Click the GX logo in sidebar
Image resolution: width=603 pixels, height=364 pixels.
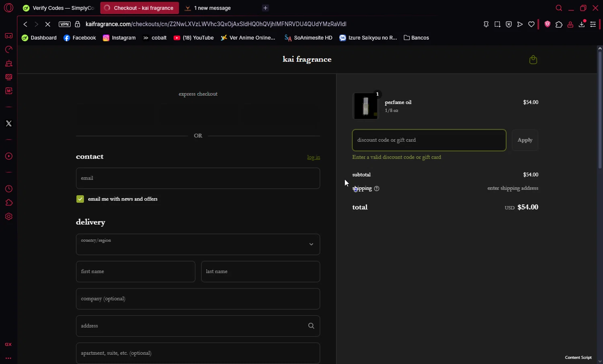point(8,345)
